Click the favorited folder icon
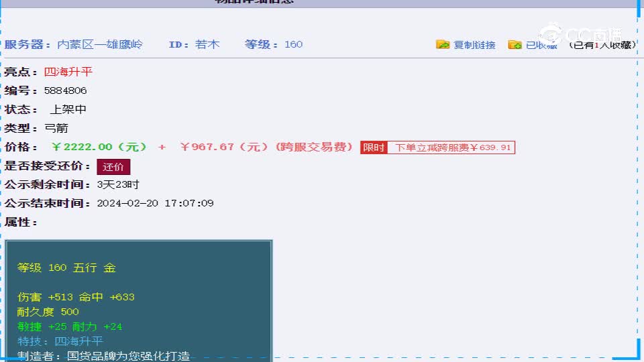Screen dimensions: 644x362 click(515, 44)
